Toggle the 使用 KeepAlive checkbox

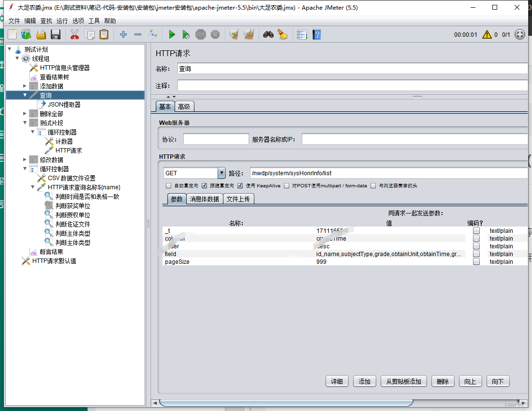(240, 185)
